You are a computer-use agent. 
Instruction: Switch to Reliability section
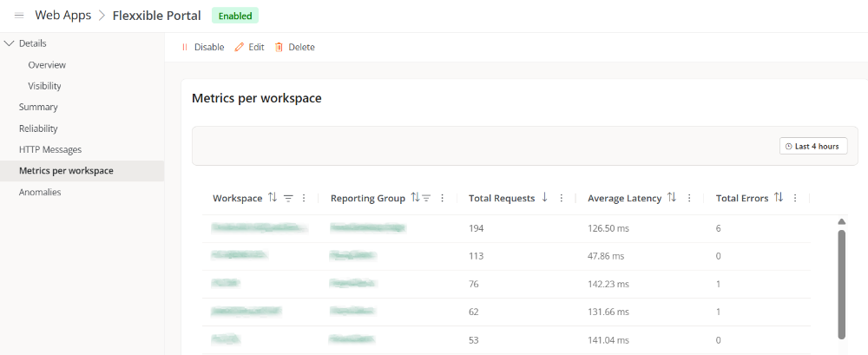[x=38, y=128]
